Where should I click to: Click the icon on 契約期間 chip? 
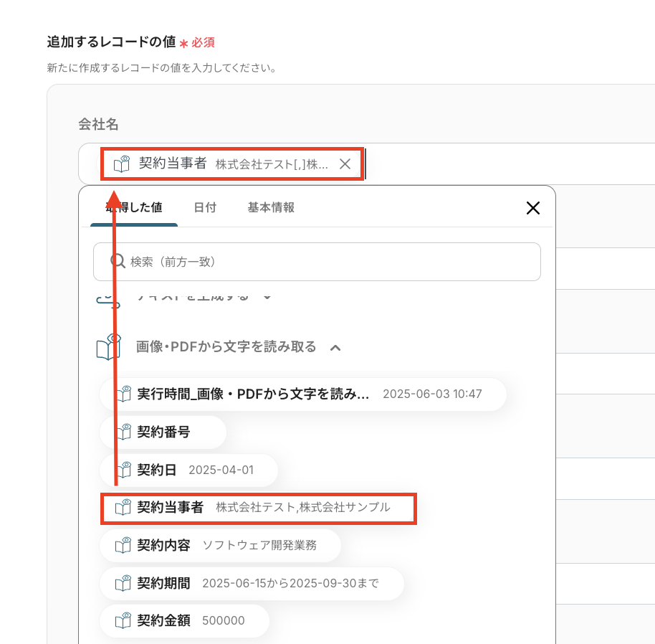click(123, 582)
